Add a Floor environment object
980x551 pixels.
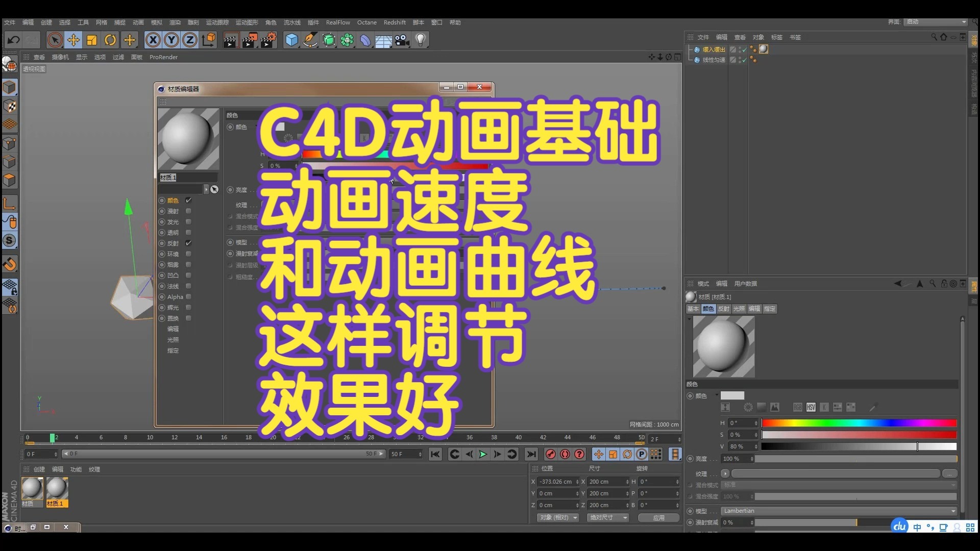click(384, 40)
